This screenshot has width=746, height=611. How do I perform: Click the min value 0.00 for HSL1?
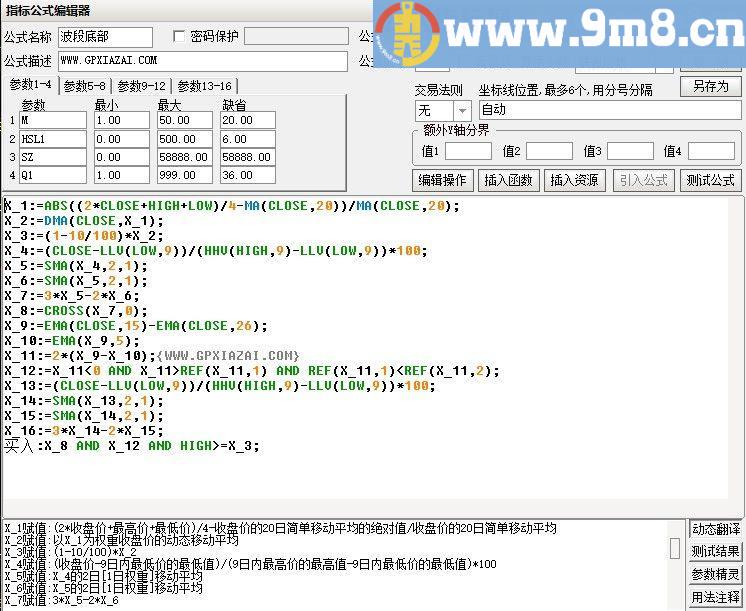tap(122, 139)
